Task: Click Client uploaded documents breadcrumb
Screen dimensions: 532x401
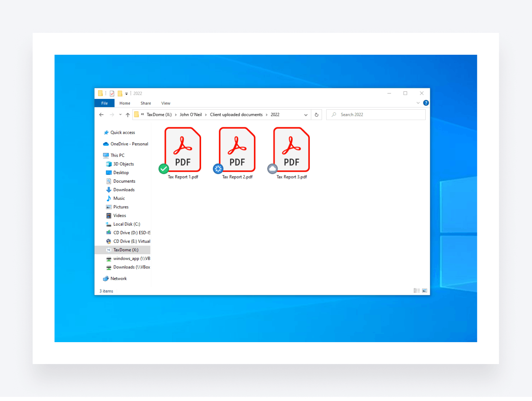Action: click(236, 115)
